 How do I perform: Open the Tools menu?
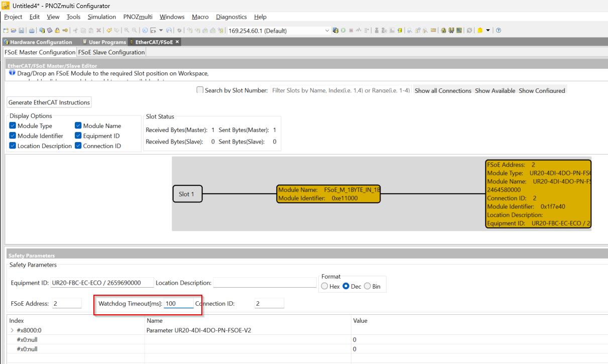point(73,17)
